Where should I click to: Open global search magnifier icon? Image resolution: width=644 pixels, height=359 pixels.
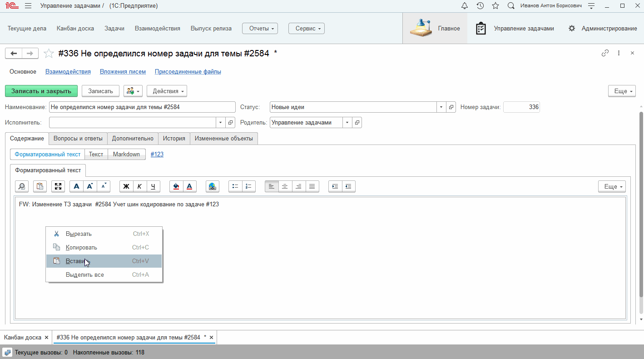511,6
